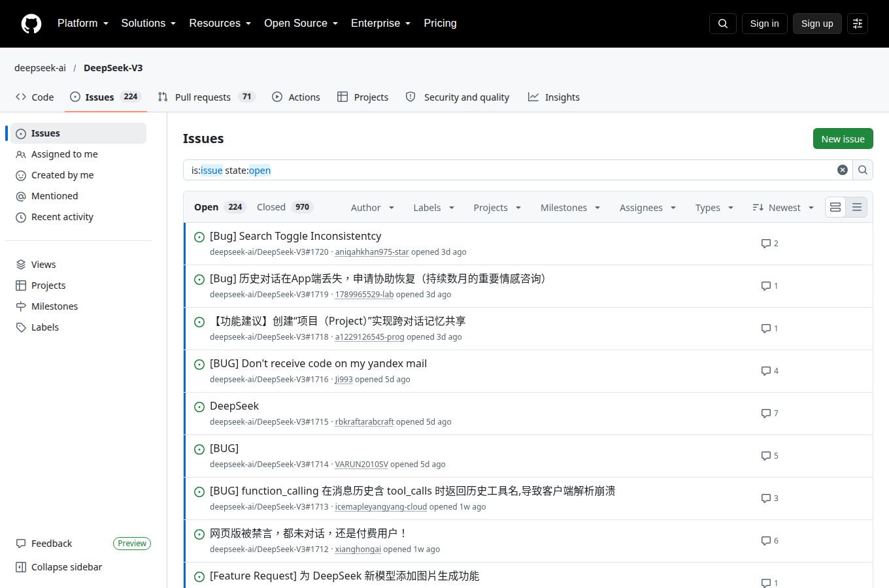Screen dimensions: 889x588
Task: Expand the Solutions menu
Action: [x=148, y=24]
